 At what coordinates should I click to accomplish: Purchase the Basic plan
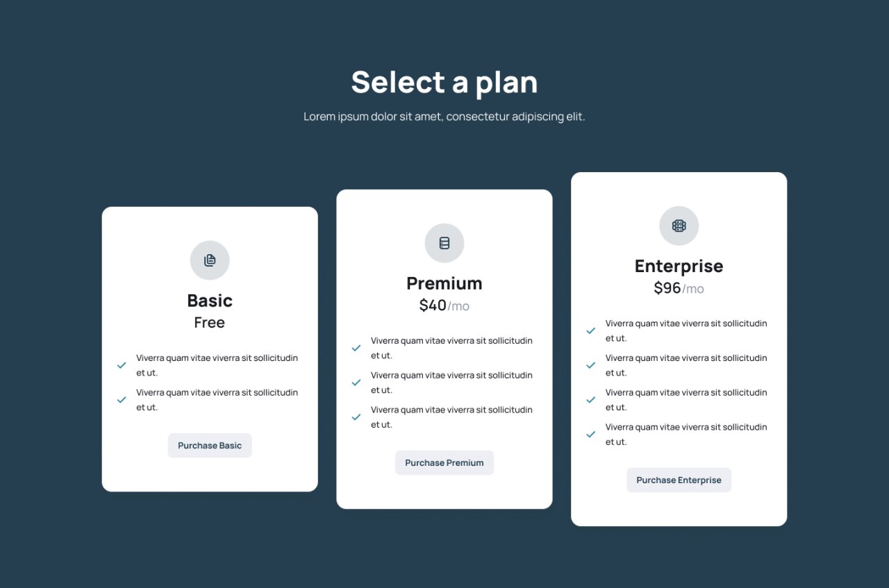(x=210, y=446)
